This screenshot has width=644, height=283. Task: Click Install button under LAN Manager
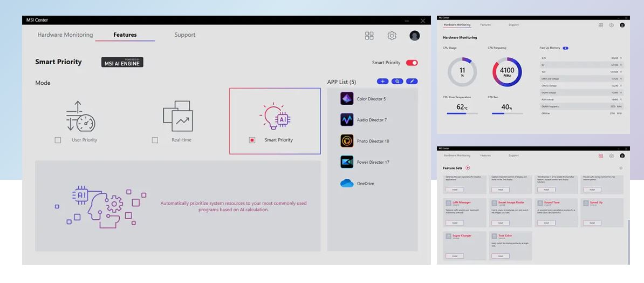click(x=454, y=223)
